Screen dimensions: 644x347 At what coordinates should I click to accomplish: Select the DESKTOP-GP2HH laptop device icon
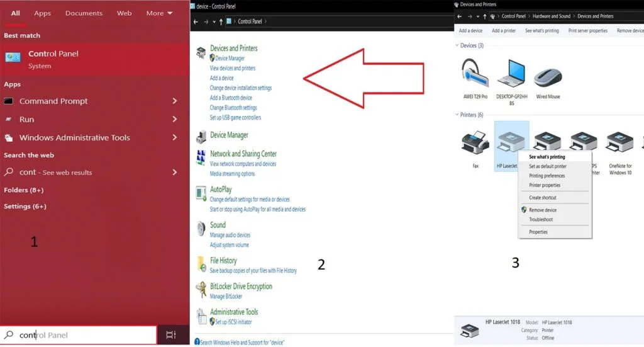click(511, 74)
